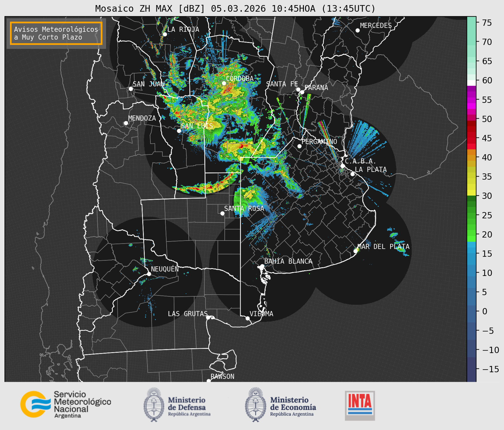Select the SAN JUAN city marker
504x430 pixels.
point(131,89)
